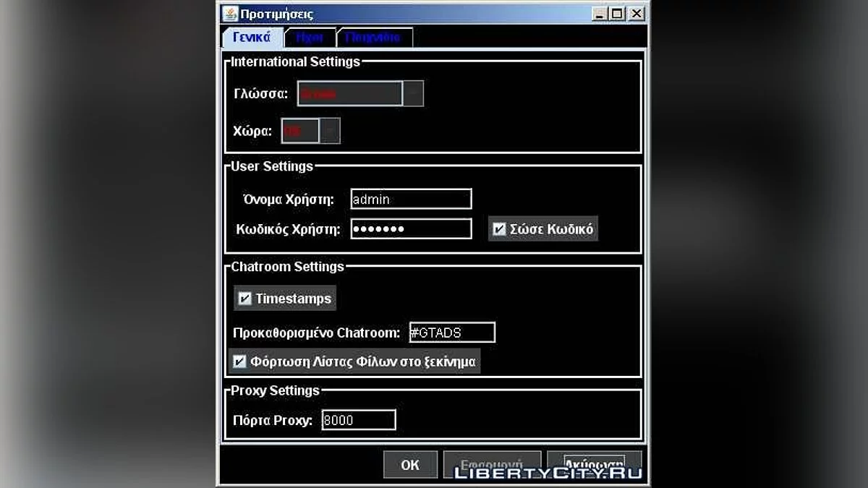Focus the Όνομα Χρήστη username field
This screenshot has height=488, width=868.
(x=411, y=200)
